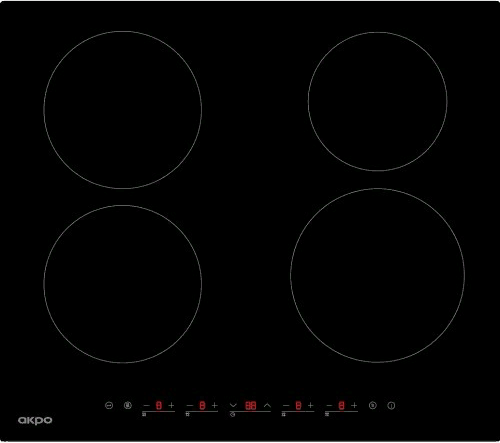
Task: Decrease the timer using the down chevron
Action: coord(233,405)
